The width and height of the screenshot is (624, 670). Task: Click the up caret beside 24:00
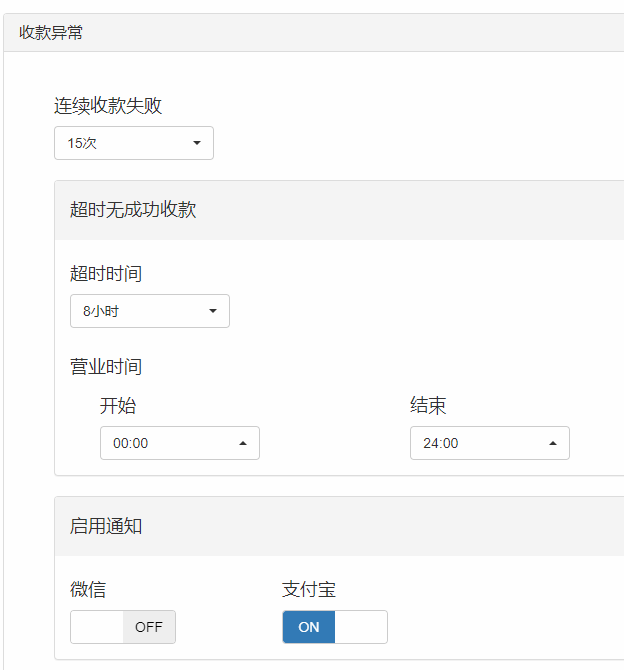point(553,443)
